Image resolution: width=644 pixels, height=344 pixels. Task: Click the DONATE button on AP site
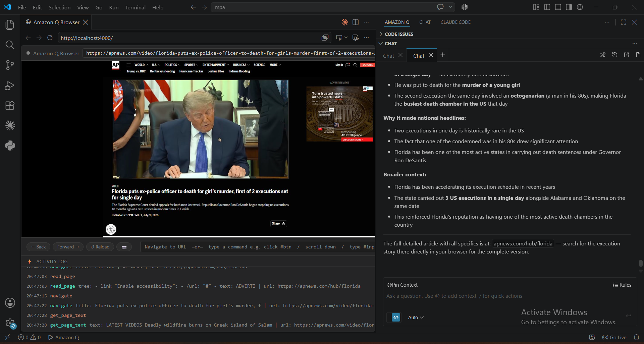[x=367, y=65]
